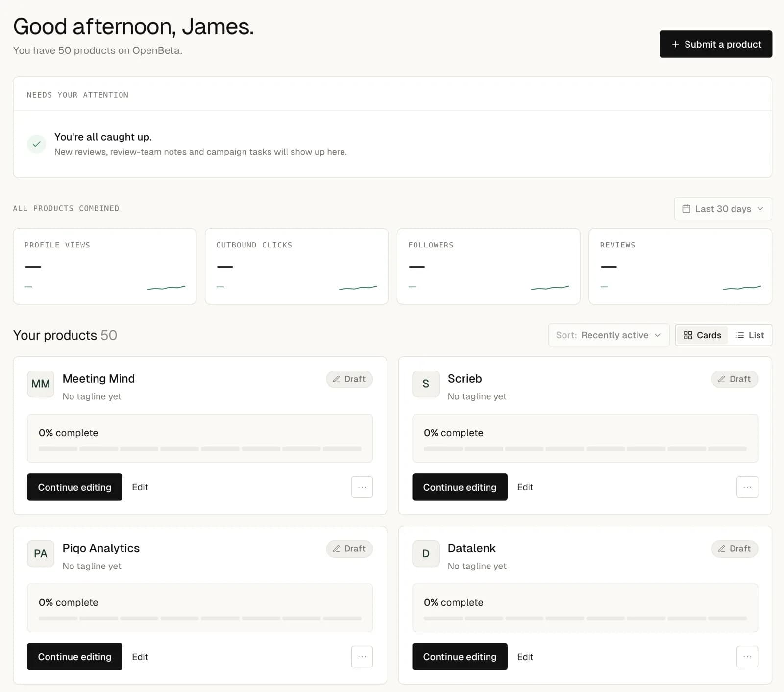Image resolution: width=784 pixels, height=692 pixels.
Task: Open the Outbound Clicks stat card
Action: (x=296, y=267)
